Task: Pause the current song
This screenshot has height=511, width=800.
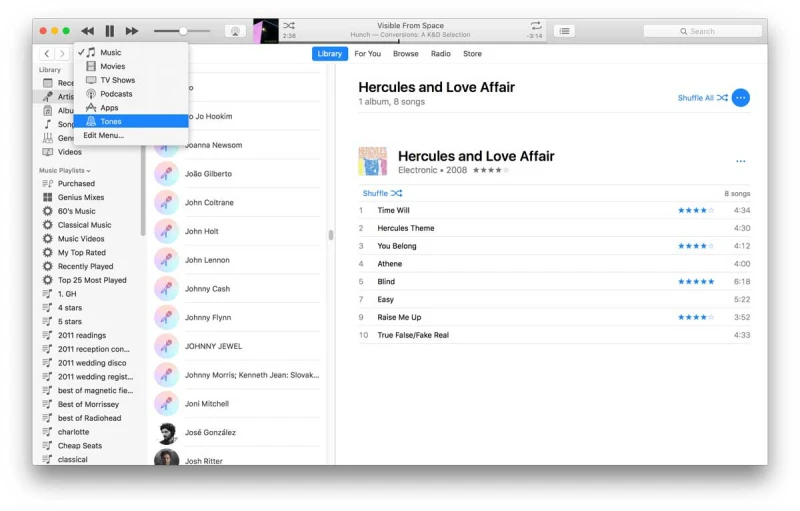Action: (x=110, y=31)
